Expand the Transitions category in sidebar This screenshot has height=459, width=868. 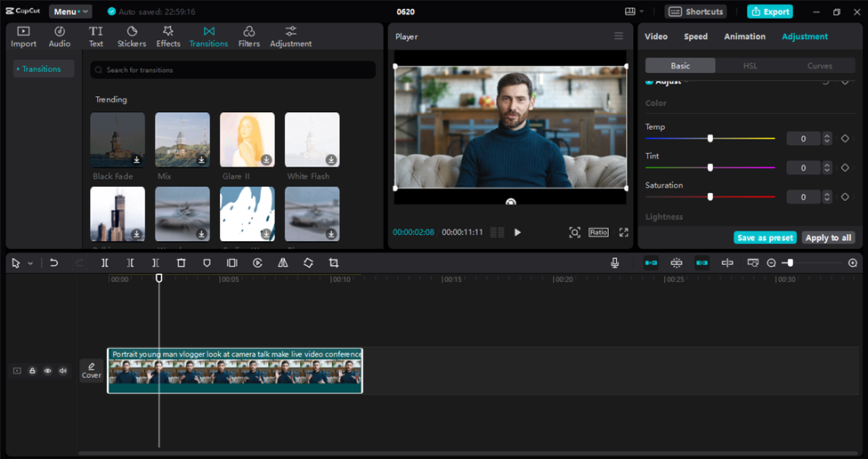(x=44, y=69)
